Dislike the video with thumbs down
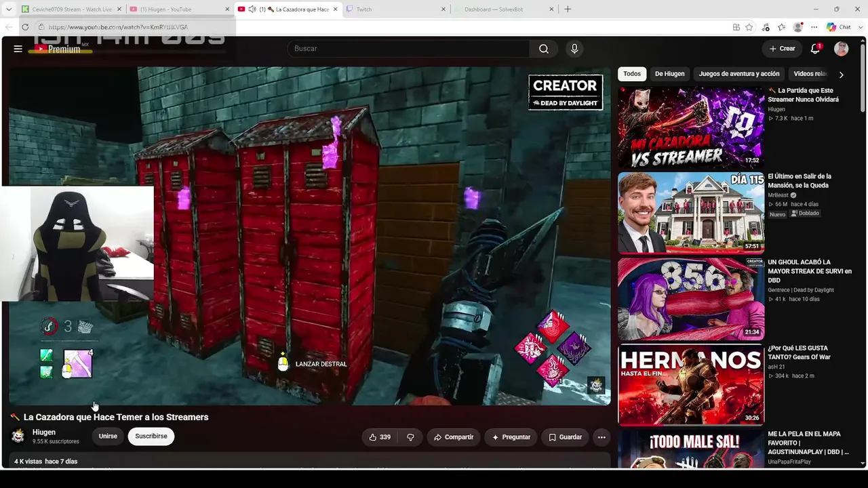This screenshot has width=868, height=488. tap(410, 437)
